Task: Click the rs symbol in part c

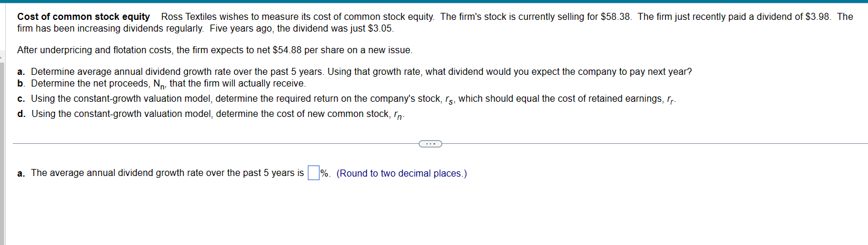Action: point(449,99)
